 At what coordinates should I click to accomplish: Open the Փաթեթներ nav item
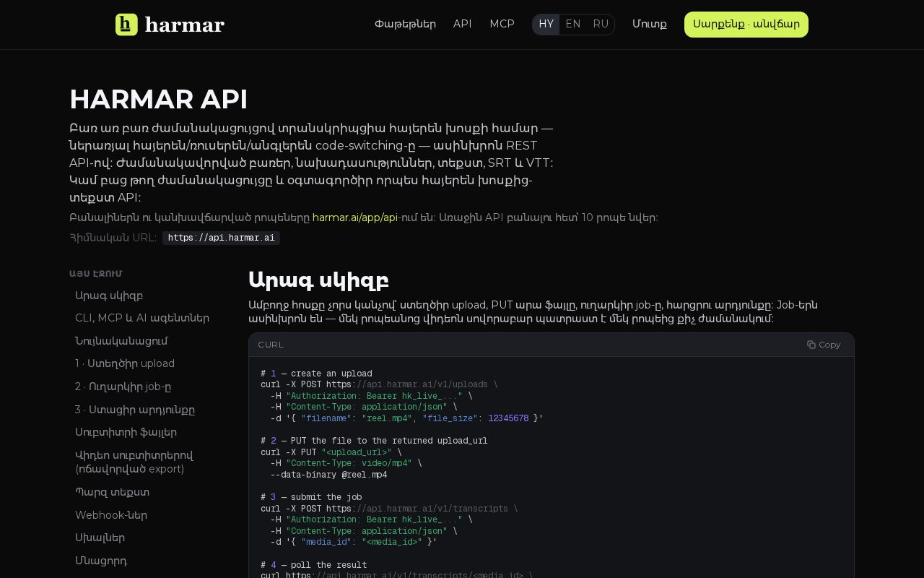tap(405, 24)
